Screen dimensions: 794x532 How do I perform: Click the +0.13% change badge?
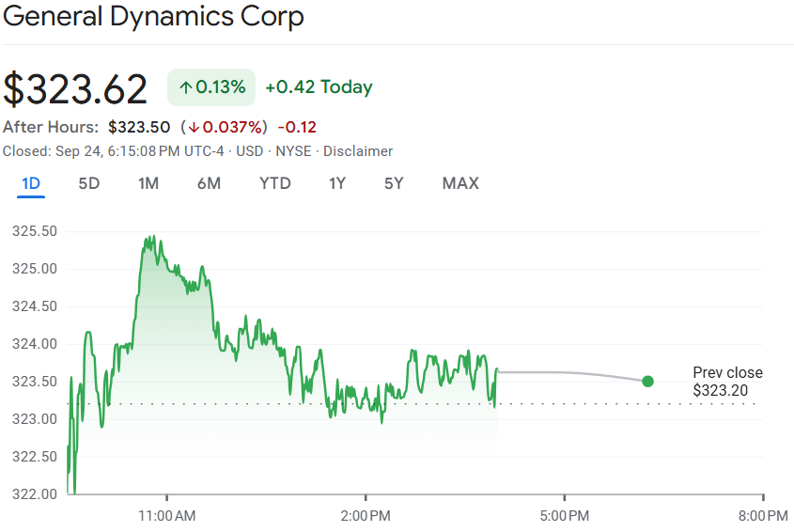[211, 87]
